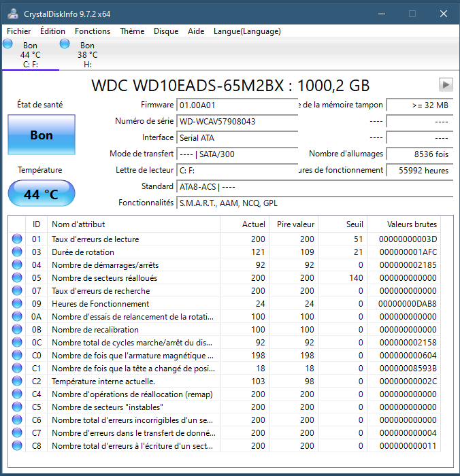Click the Standard field ATA8-ACS
460x476 pixels.
click(x=315, y=187)
